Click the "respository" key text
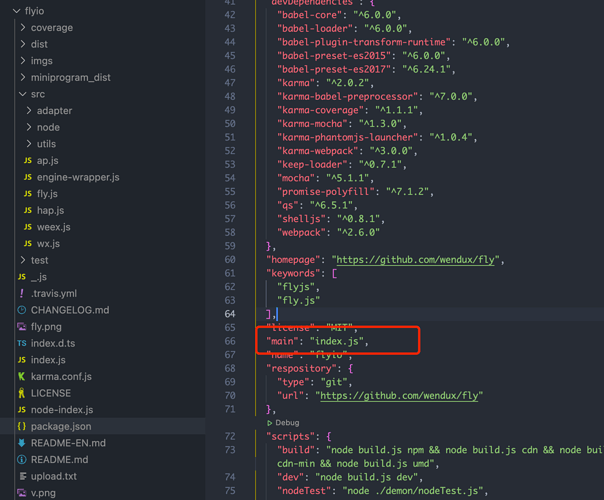604x500 pixels. click(304, 369)
